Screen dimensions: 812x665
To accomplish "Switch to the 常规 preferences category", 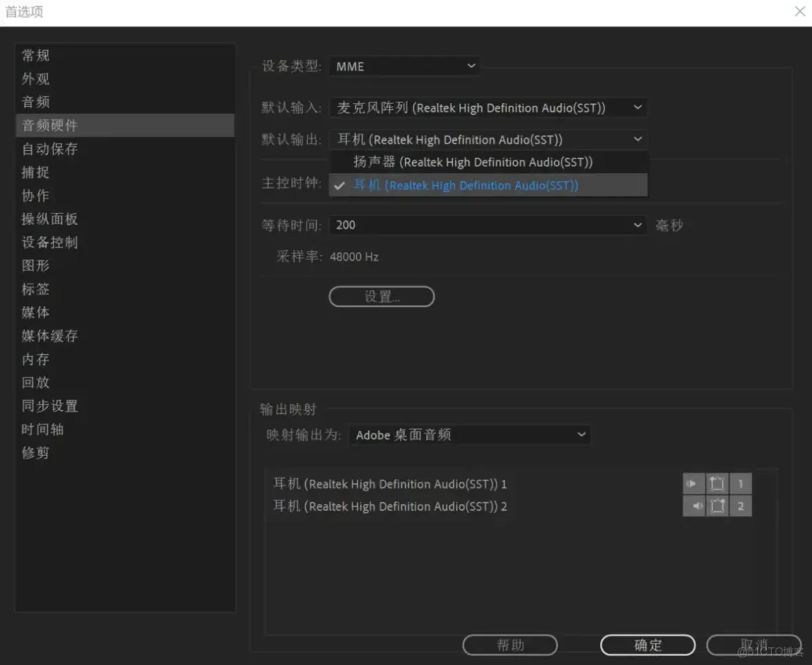I will click(35, 56).
